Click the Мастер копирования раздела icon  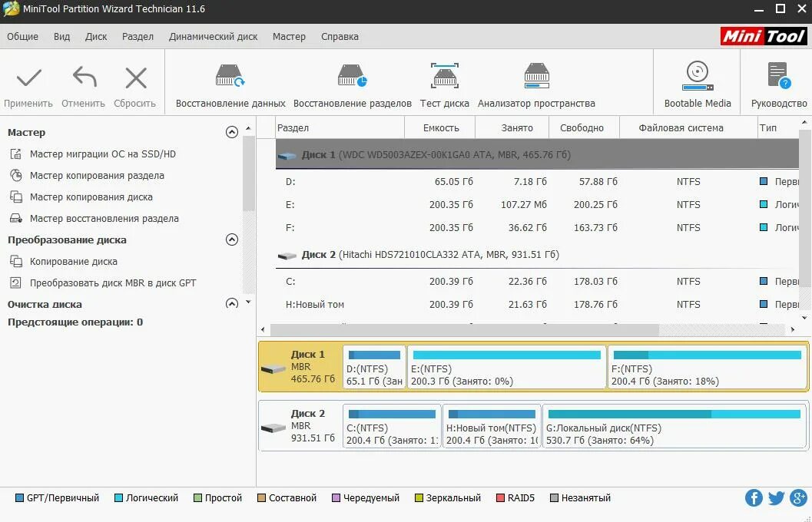(x=16, y=175)
